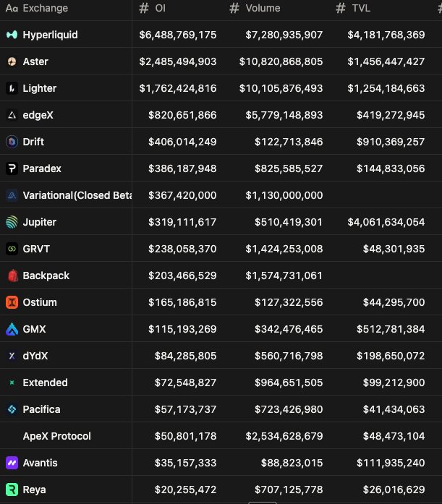Open the OI column header menu
Screen dimensions: 442x504
[x=160, y=9]
